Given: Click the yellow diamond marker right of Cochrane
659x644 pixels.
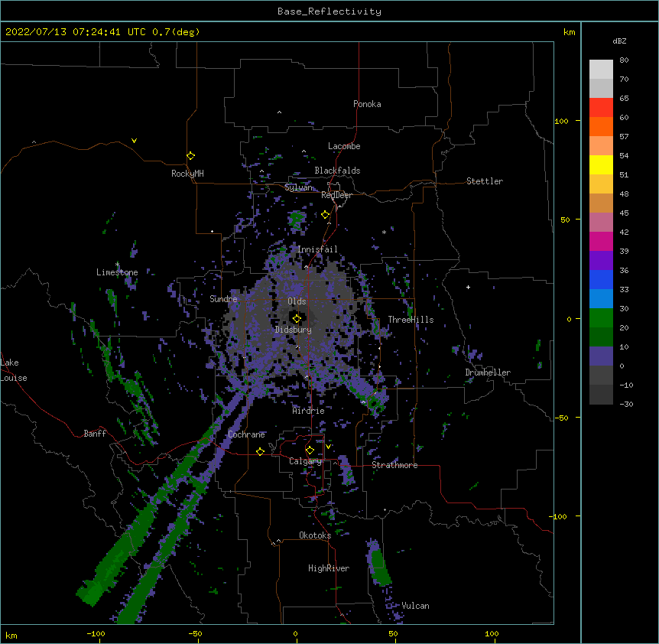Looking at the screenshot, I should (x=260, y=451).
